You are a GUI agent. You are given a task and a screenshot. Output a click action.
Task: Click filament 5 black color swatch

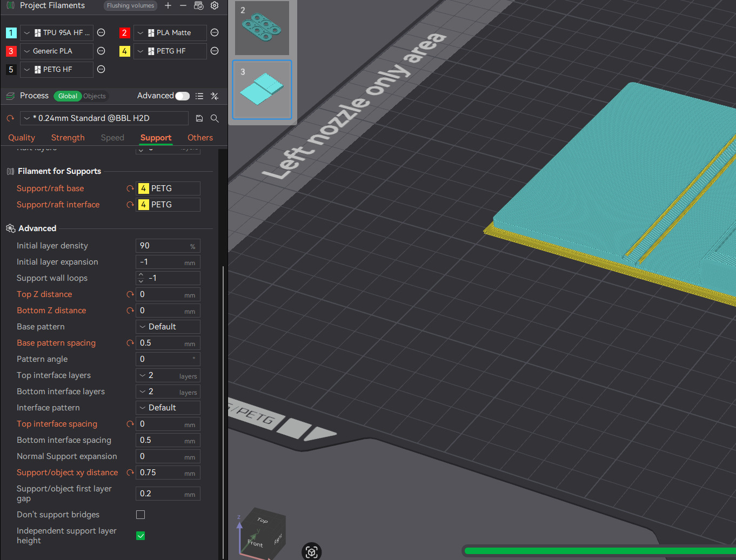(11, 69)
